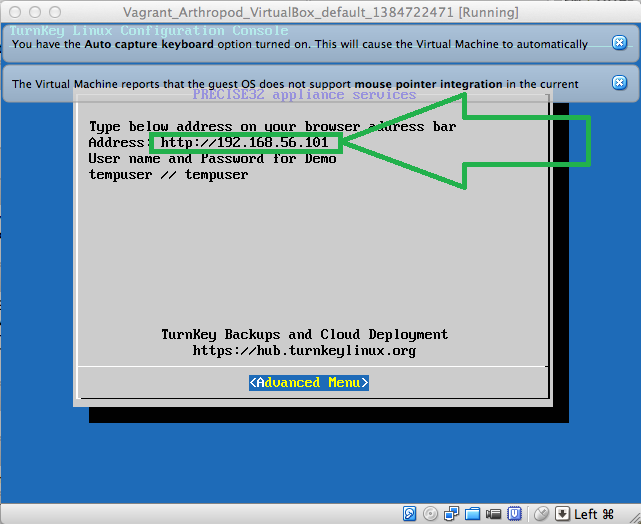Dismiss the mouse pointer integration notification

pos(619,83)
